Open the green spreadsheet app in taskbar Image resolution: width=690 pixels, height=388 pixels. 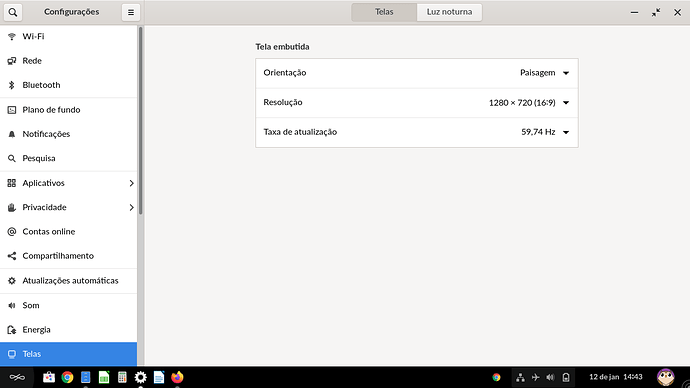pos(104,377)
